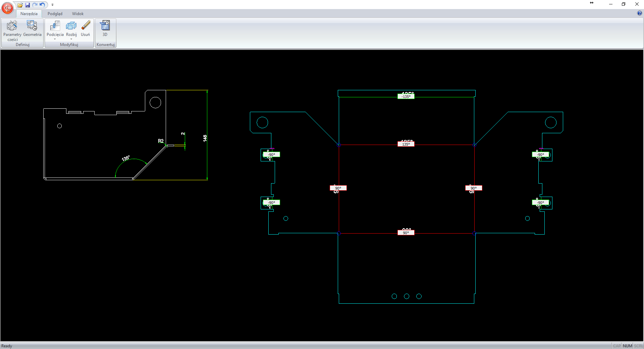Click the Usuń eraser tool
This screenshot has width=644, height=349.
86,29
